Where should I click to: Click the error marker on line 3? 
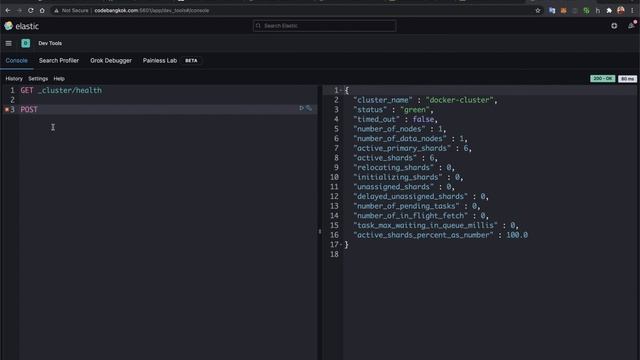click(x=7, y=109)
